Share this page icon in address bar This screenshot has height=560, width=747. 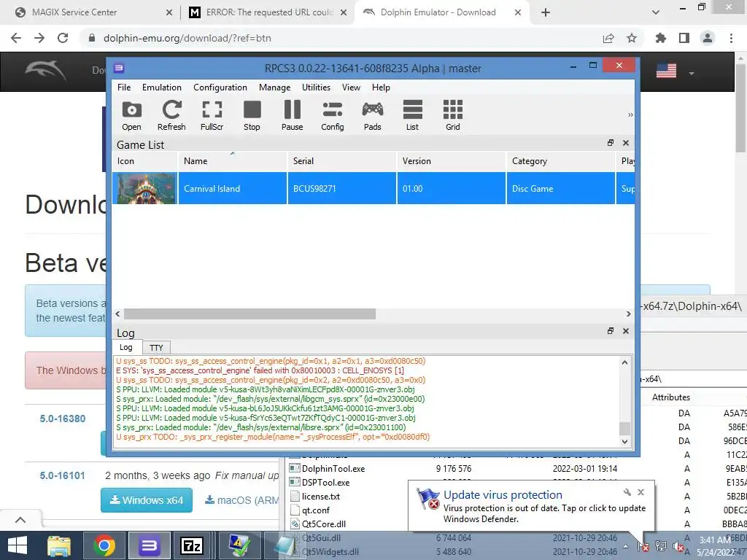[x=608, y=38]
